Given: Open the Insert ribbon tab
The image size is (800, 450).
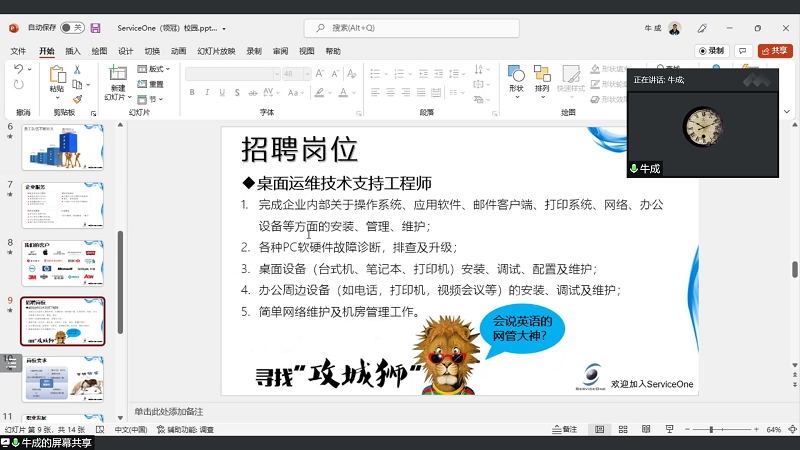Looking at the screenshot, I should click(73, 51).
